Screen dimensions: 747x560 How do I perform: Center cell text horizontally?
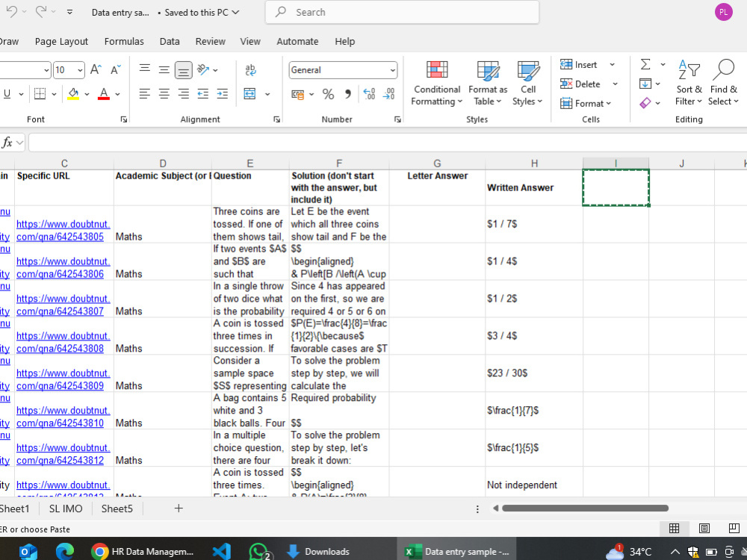click(x=164, y=94)
